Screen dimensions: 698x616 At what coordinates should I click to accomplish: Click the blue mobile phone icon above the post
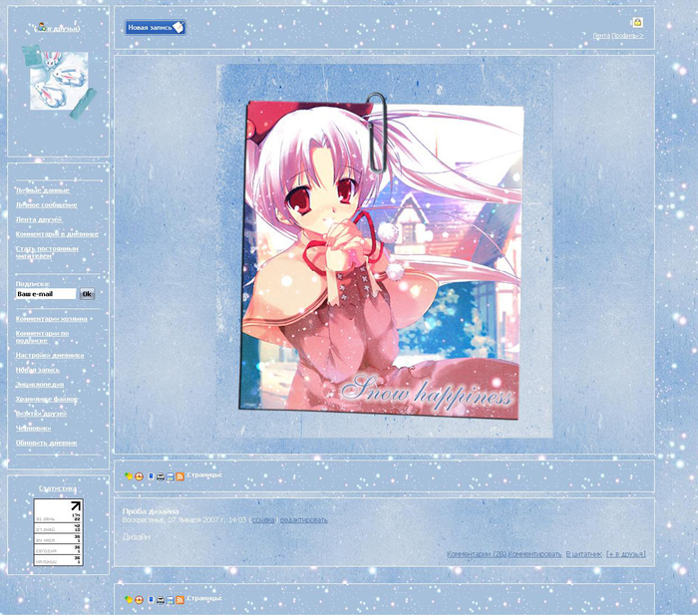tap(151, 476)
